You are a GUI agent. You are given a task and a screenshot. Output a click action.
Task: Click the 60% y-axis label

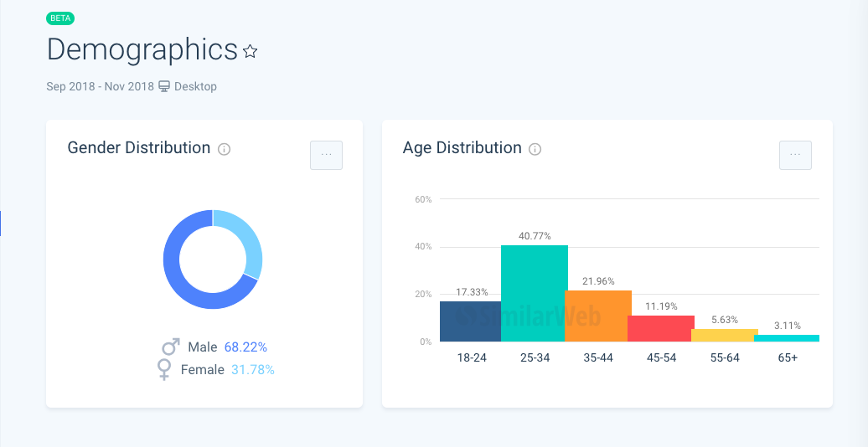tap(423, 199)
